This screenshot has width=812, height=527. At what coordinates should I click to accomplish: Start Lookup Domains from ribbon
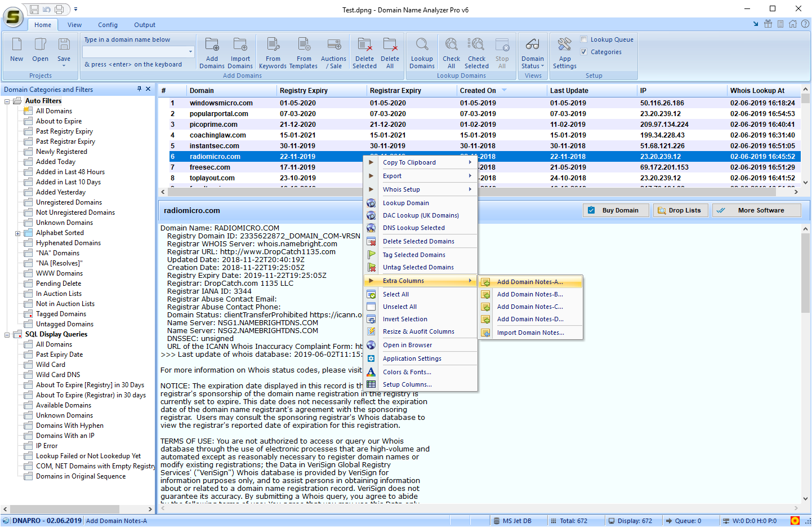click(x=422, y=54)
